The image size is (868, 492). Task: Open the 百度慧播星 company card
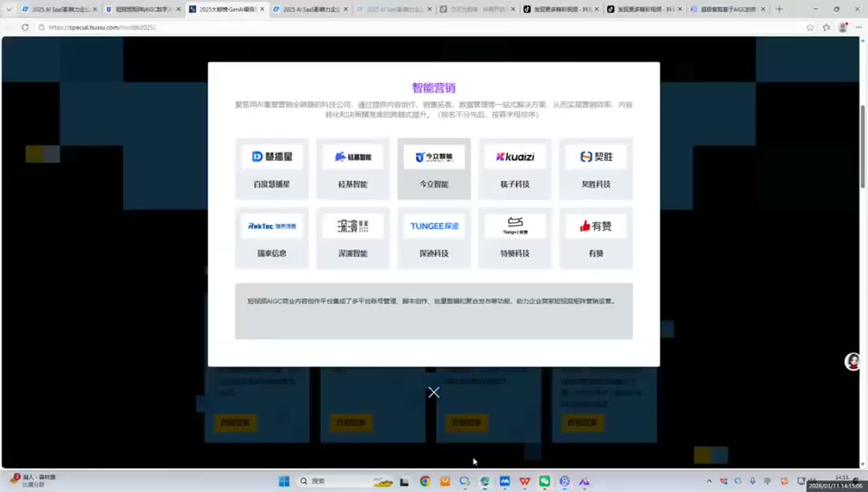click(x=271, y=168)
